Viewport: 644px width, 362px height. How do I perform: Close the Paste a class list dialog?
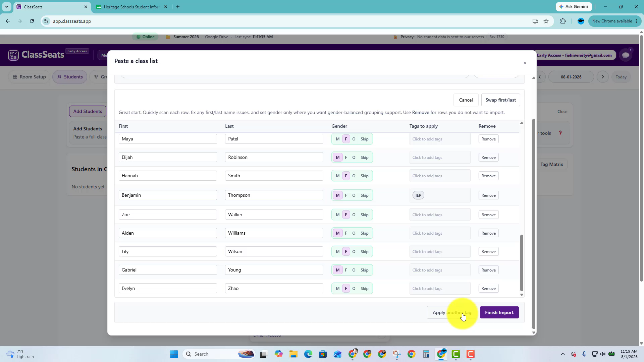525,63
